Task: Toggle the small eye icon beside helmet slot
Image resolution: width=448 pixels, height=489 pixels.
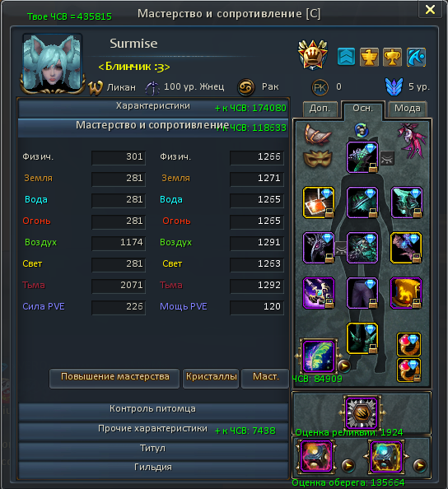Action: [387, 158]
